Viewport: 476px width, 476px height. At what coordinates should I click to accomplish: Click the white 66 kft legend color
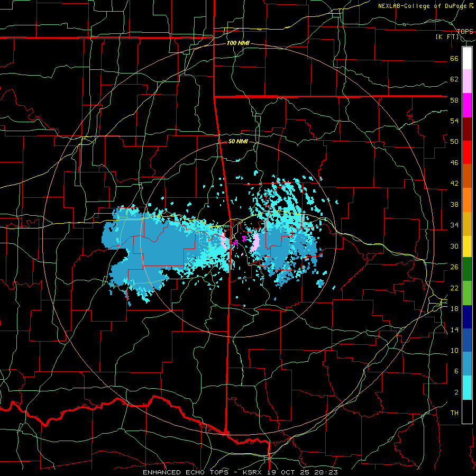[x=467, y=58]
